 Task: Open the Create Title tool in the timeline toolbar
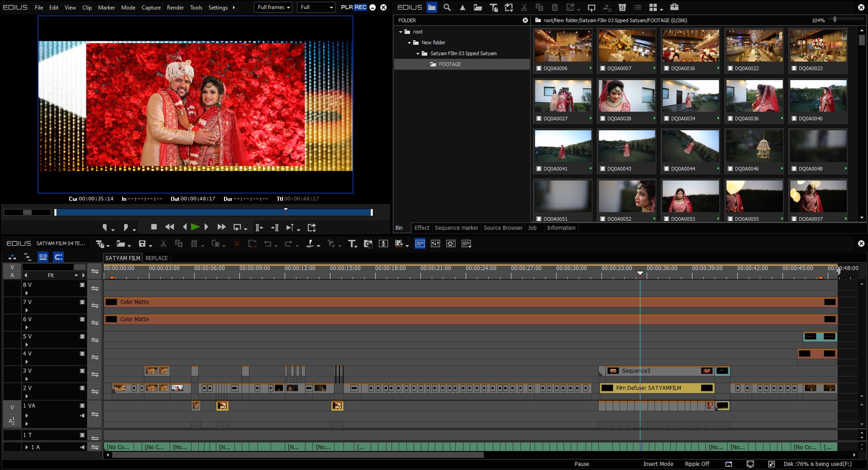point(352,244)
